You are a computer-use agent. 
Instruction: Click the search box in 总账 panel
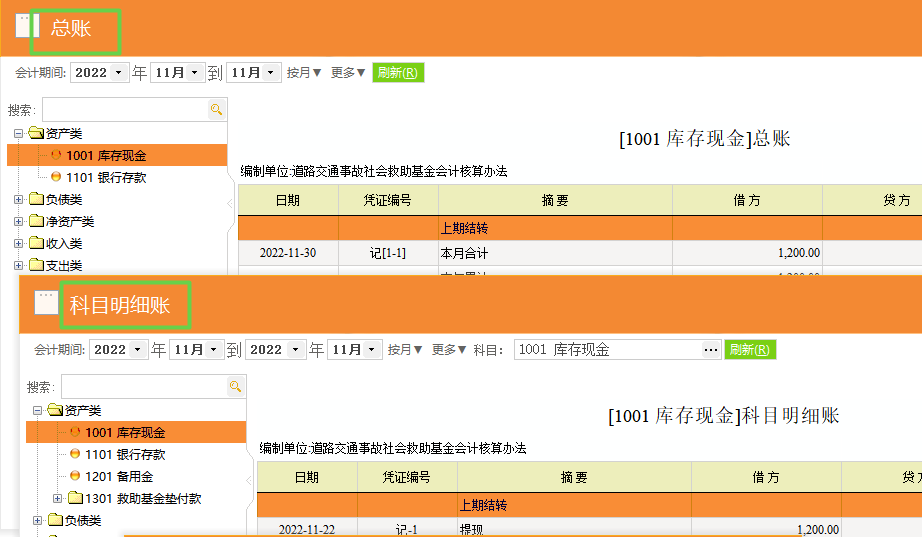click(124, 110)
